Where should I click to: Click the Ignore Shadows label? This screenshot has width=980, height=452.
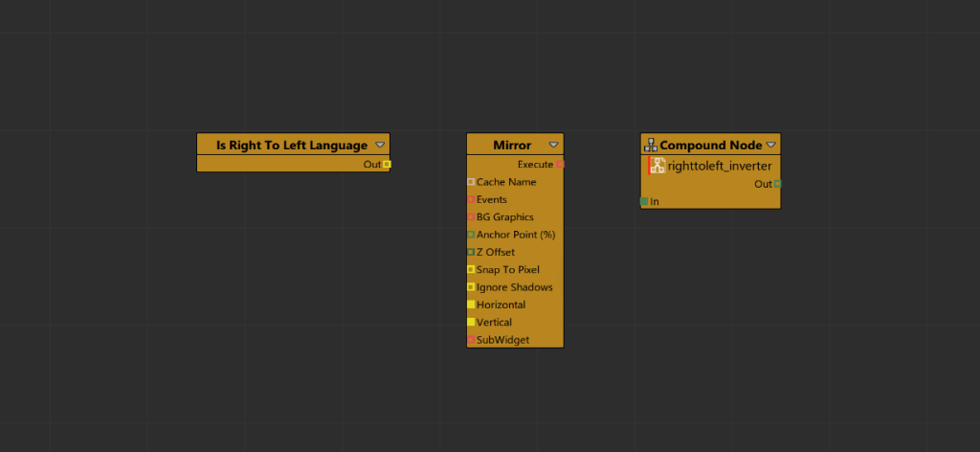[x=514, y=287]
